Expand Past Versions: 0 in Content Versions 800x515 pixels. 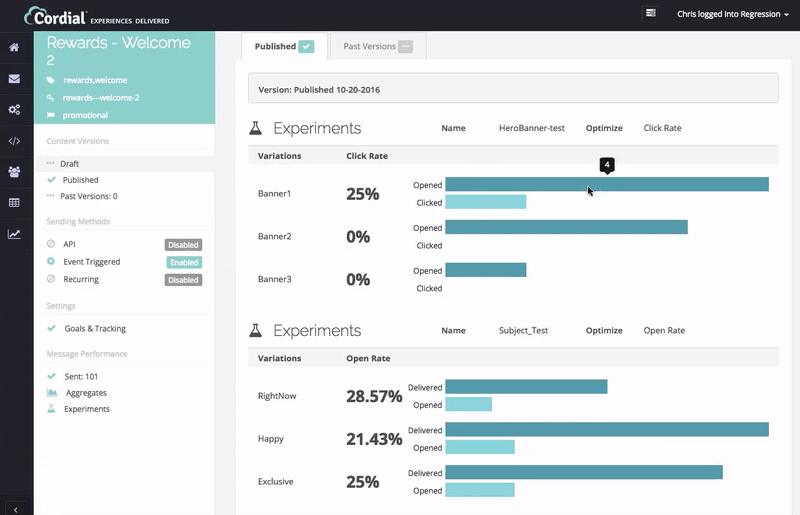click(x=89, y=196)
